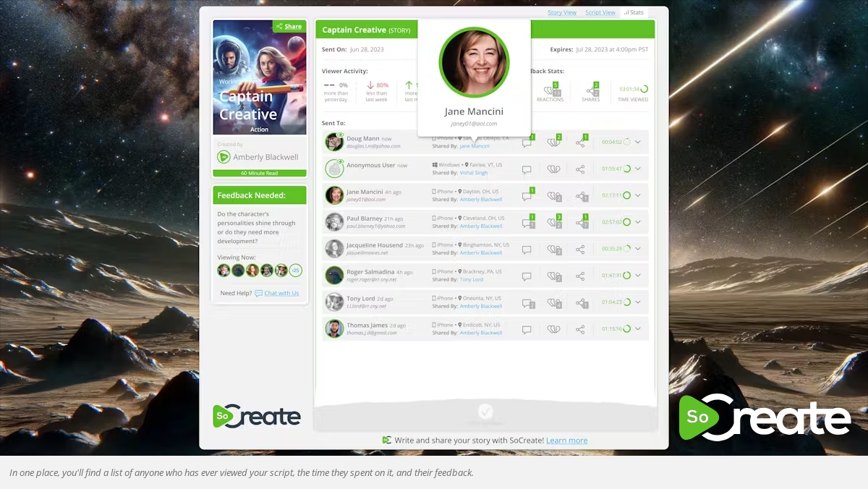Expand Jacqueline Housend's row details

point(637,248)
